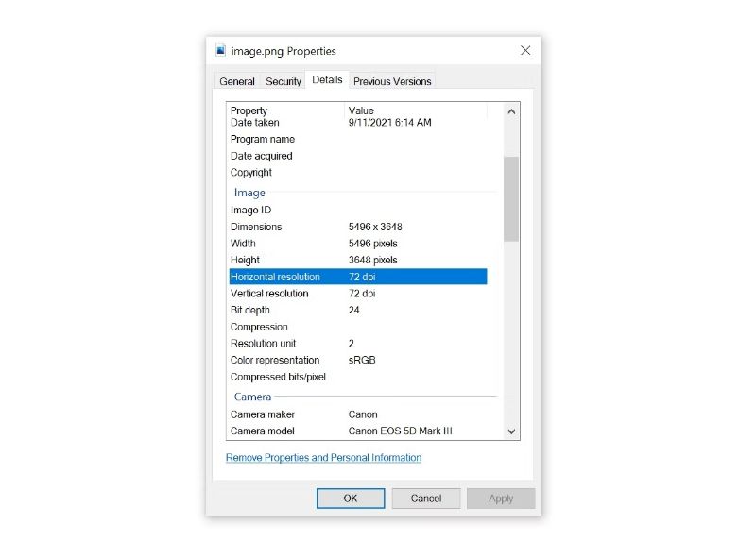This screenshot has width=756, height=558.
Task: Click the Details tab
Action: [x=327, y=80]
